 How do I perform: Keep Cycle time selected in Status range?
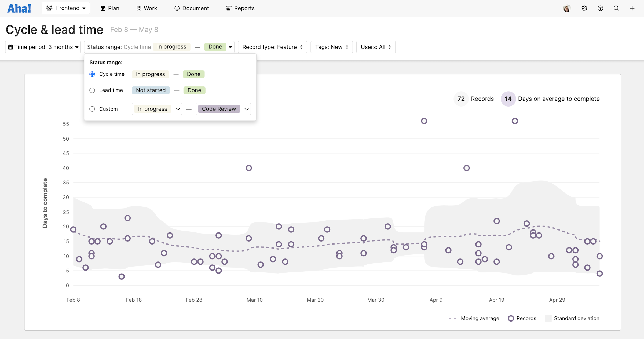coord(92,74)
